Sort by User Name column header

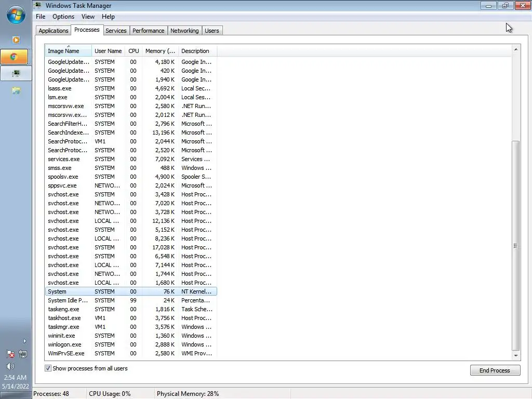click(x=108, y=51)
